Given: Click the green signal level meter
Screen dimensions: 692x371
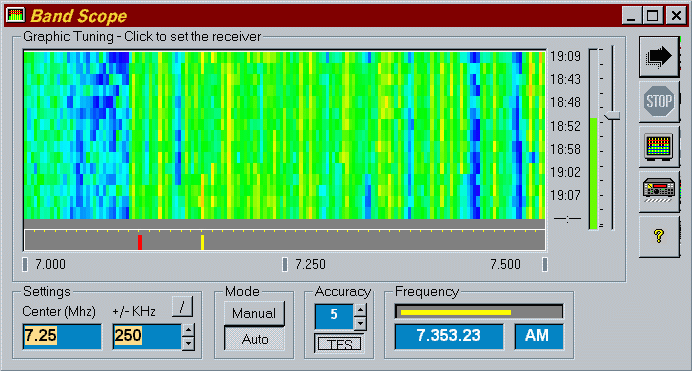Looking at the screenshot, I should tap(594, 139).
